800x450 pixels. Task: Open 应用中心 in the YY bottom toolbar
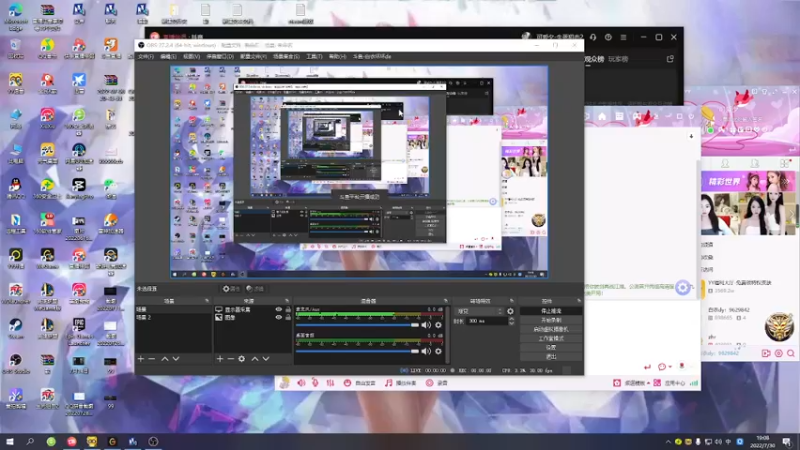point(669,383)
